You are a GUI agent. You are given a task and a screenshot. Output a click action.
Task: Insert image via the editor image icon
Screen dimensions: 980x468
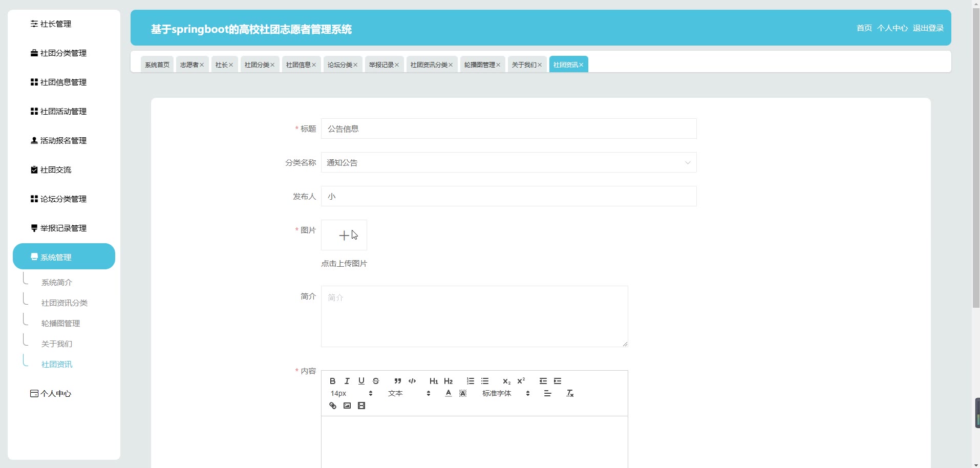[x=347, y=406]
